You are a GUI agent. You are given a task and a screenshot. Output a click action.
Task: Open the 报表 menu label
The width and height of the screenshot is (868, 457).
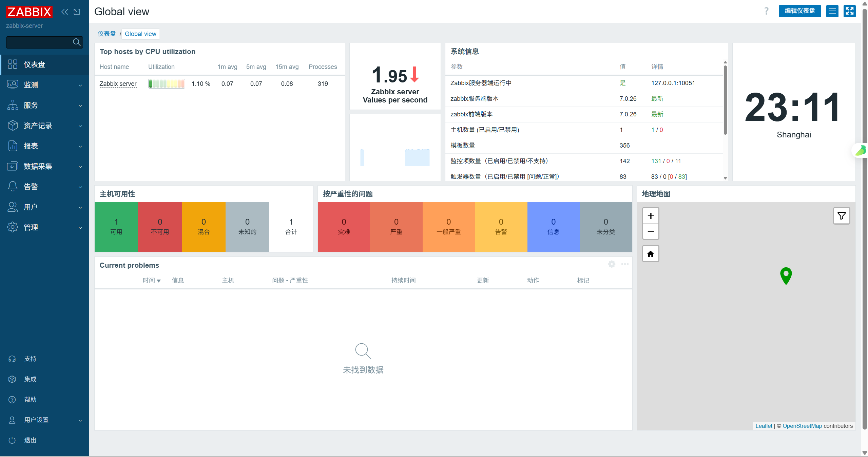[x=31, y=146]
